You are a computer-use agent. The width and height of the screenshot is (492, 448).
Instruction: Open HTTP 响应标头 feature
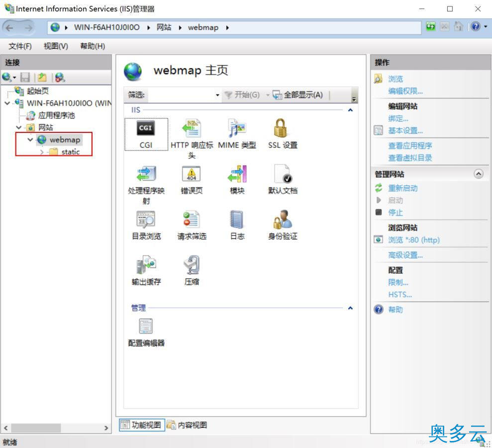pos(192,138)
